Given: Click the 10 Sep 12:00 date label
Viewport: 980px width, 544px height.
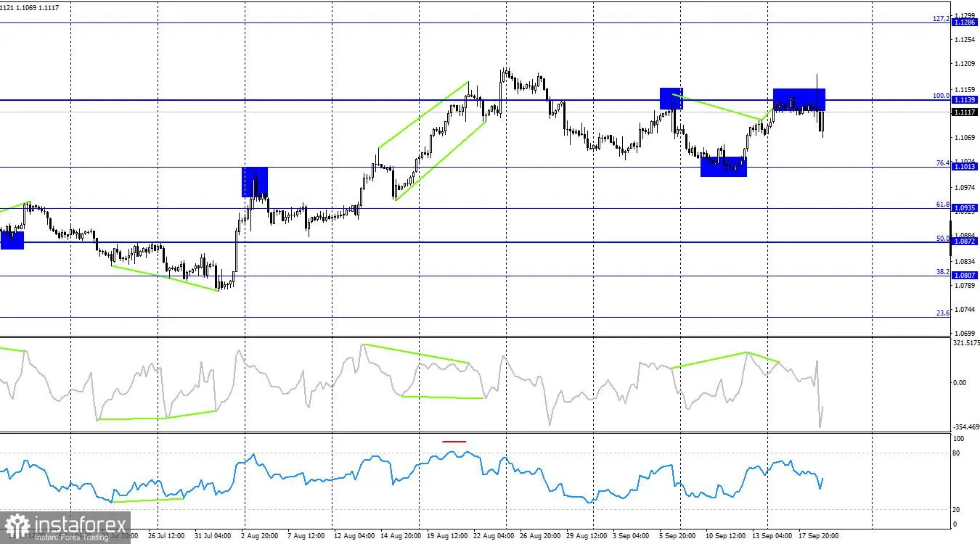Looking at the screenshot, I should coord(724,536).
